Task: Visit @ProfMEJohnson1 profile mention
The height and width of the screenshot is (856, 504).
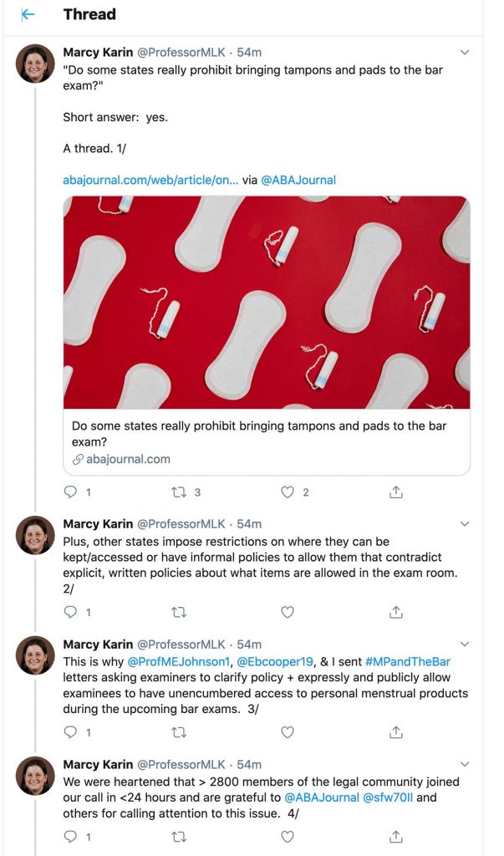Action: (x=179, y=662)
